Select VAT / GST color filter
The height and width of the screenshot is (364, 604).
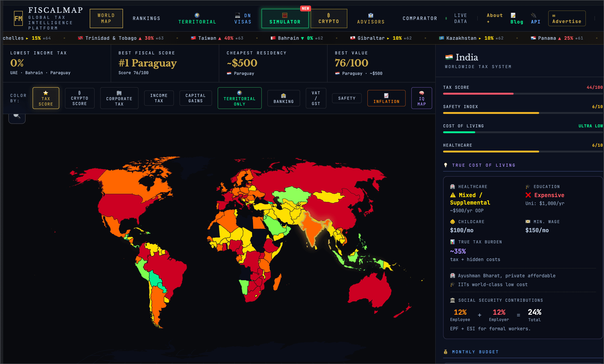tap(316, 98)
